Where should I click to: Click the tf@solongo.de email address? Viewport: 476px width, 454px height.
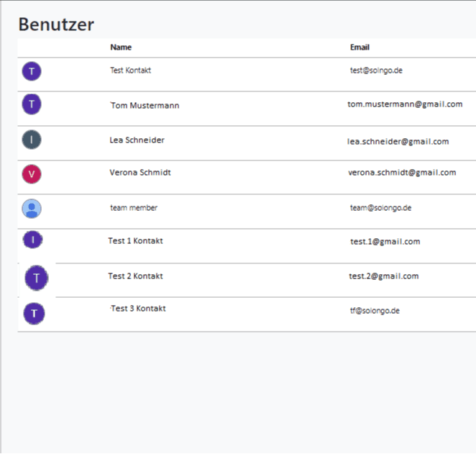click(375, 311)
